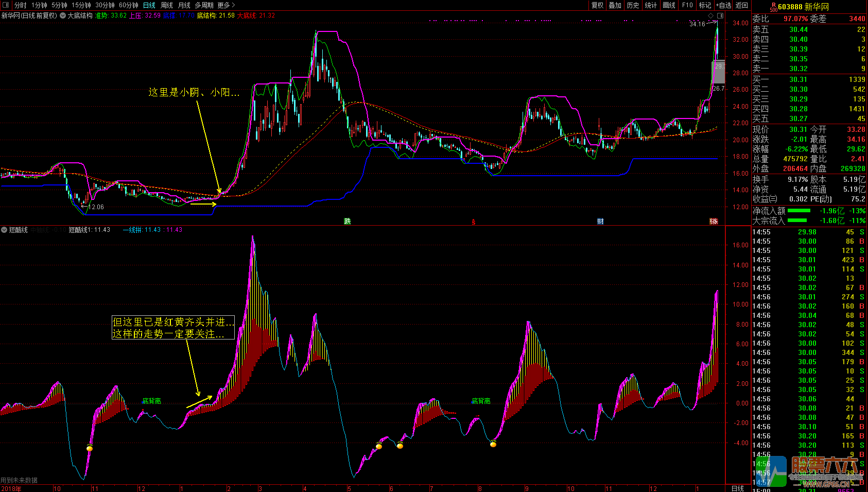Viewport: 868px width, 492px height.
Task: Click the 返回 back button
Action: coord(742,5)
